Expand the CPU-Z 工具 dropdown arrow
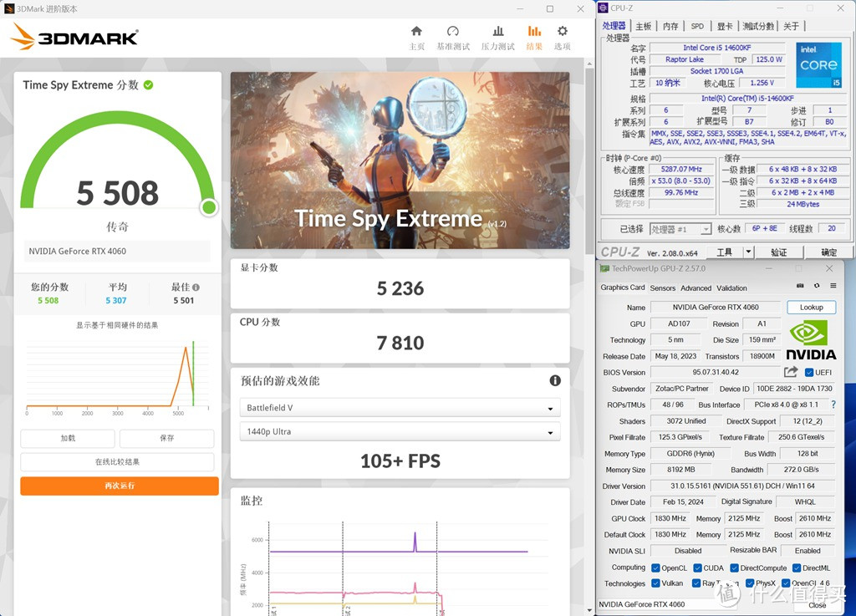856x616 pixels. pyautogui.click(x=748, y=252)
